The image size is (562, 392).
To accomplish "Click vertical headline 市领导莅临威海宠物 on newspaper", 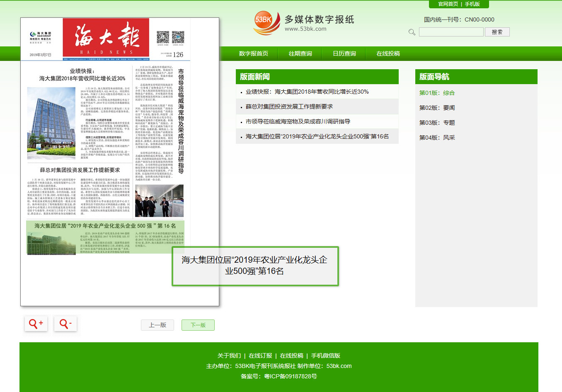I will (181, 121).
